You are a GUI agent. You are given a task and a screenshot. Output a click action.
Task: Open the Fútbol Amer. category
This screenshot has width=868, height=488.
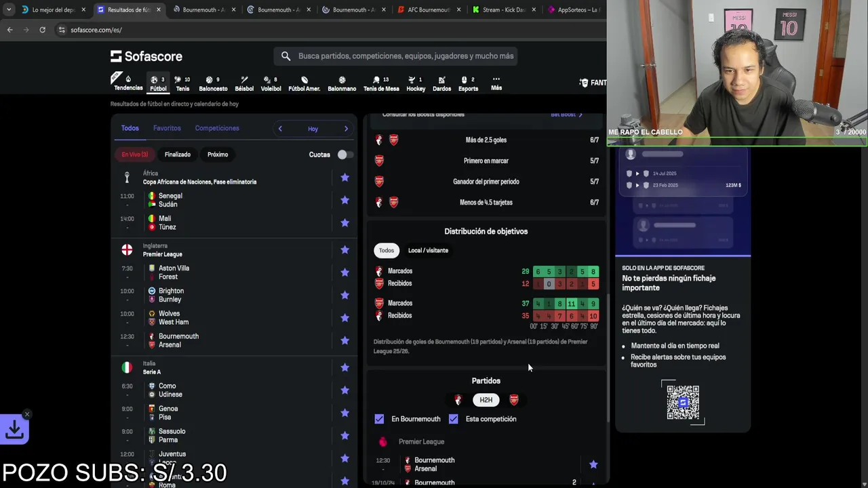click(x=304, y=83)
